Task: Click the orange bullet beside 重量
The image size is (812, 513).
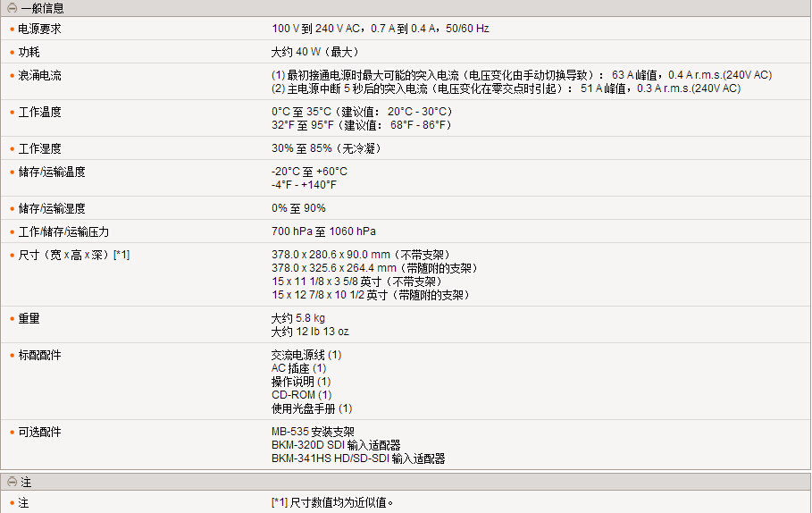Action: point(13,318)
